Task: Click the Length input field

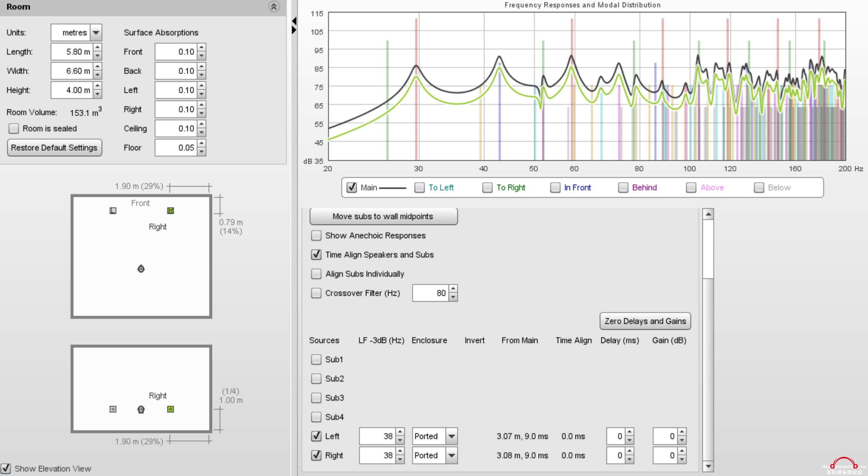Action: 72,52
